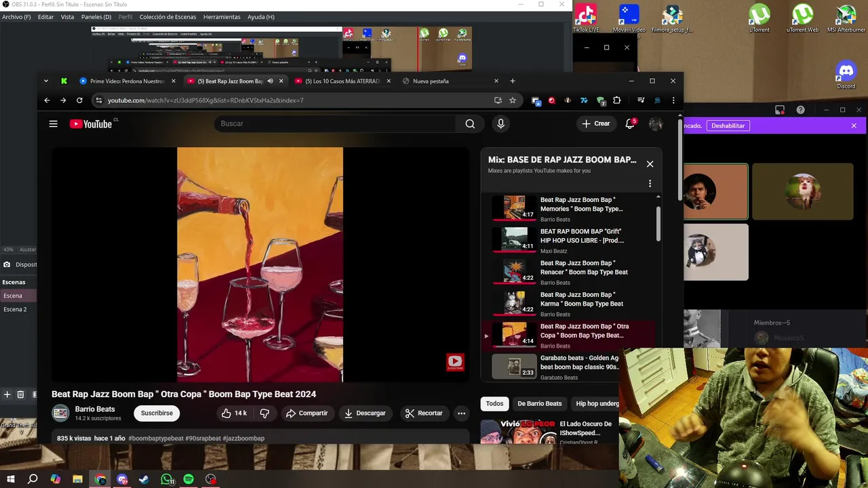Open OBS Ayuda menu
The image size is (868, 488).
[261, 17]
